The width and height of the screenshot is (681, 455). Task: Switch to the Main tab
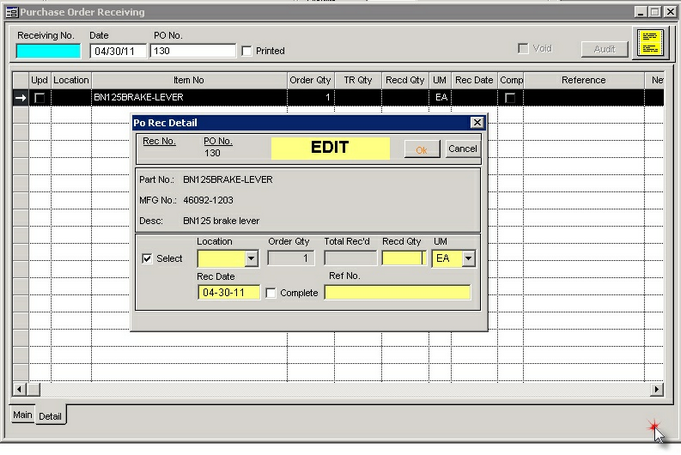click(x=22, y=414)
